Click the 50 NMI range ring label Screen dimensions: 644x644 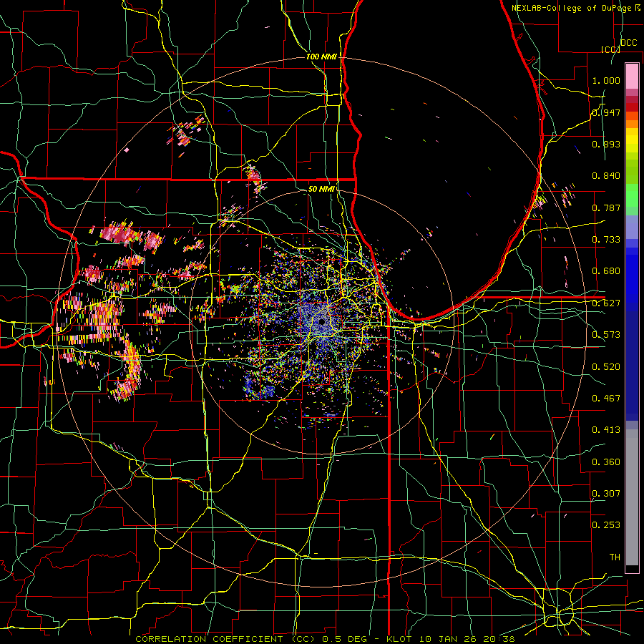tap(321, 189)
